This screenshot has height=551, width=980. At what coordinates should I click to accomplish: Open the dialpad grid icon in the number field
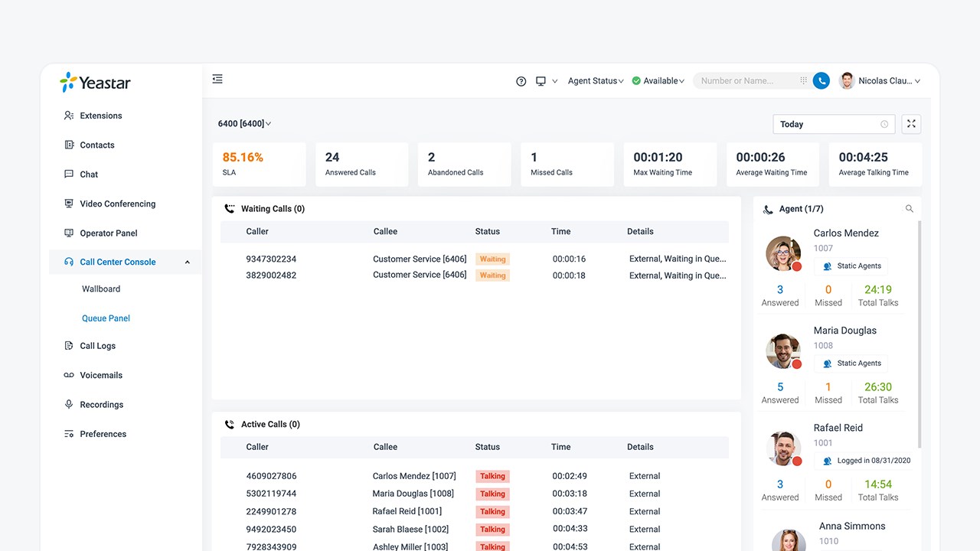[803, 80]
